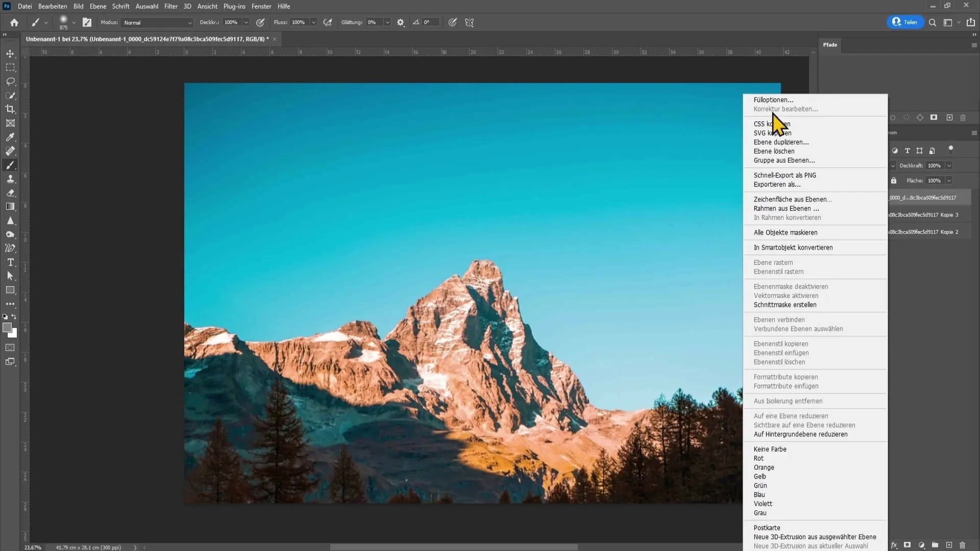Select the Move tool

coord(11,54)
